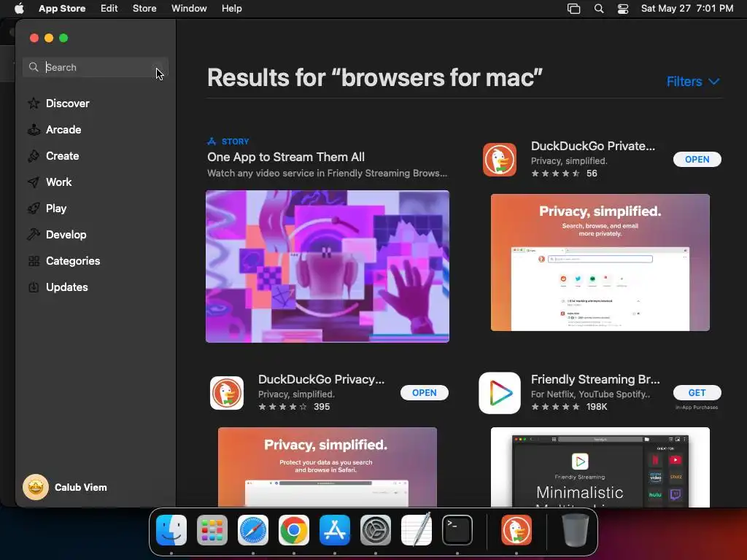Open the Develop hammer icon
The image size is (747, 560).
pos(34,234)
